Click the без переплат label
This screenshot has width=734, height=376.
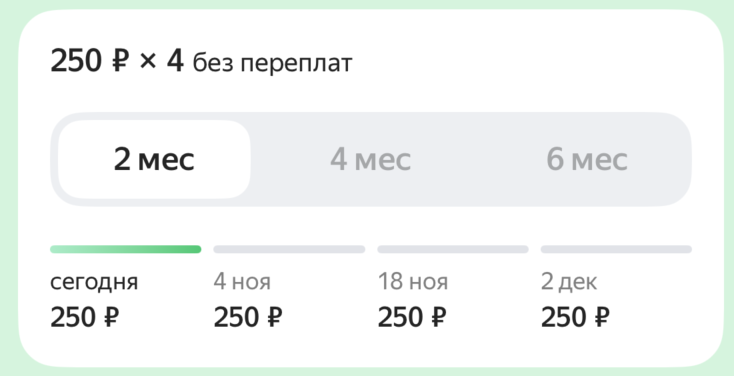[x=272, y=64]
